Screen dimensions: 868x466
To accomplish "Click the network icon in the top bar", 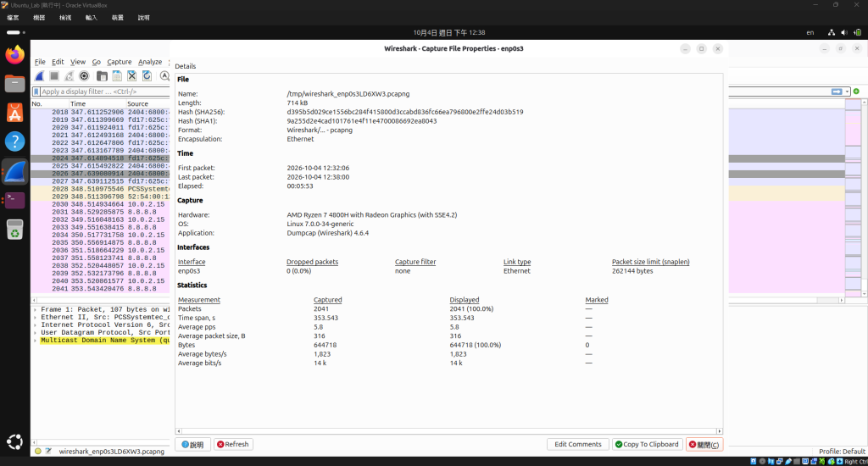I will click(831, 33).
